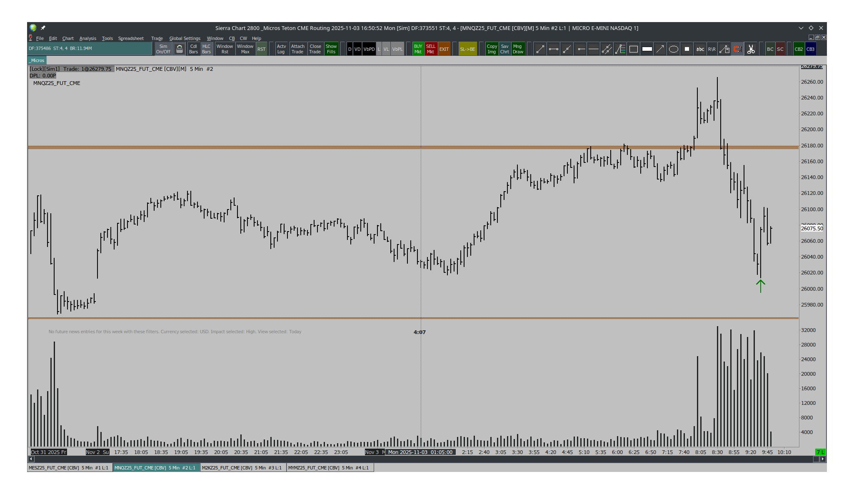The image size is (854, 504).
Task: Toggle Sim On/Off trade simulation
Action: coord(163,49)
